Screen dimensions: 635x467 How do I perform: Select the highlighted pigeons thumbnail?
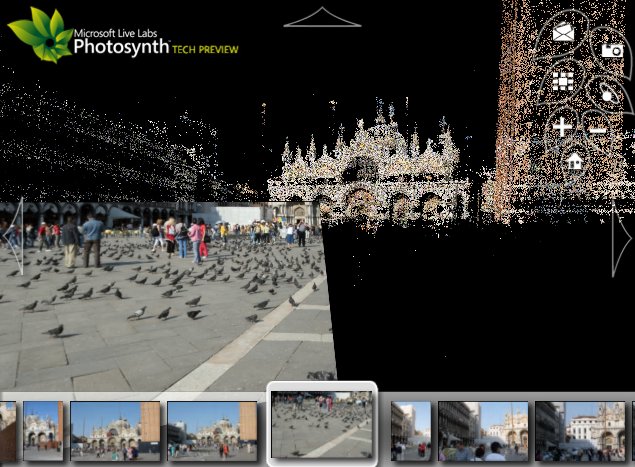pyautogui.click(x=322, y=424)
